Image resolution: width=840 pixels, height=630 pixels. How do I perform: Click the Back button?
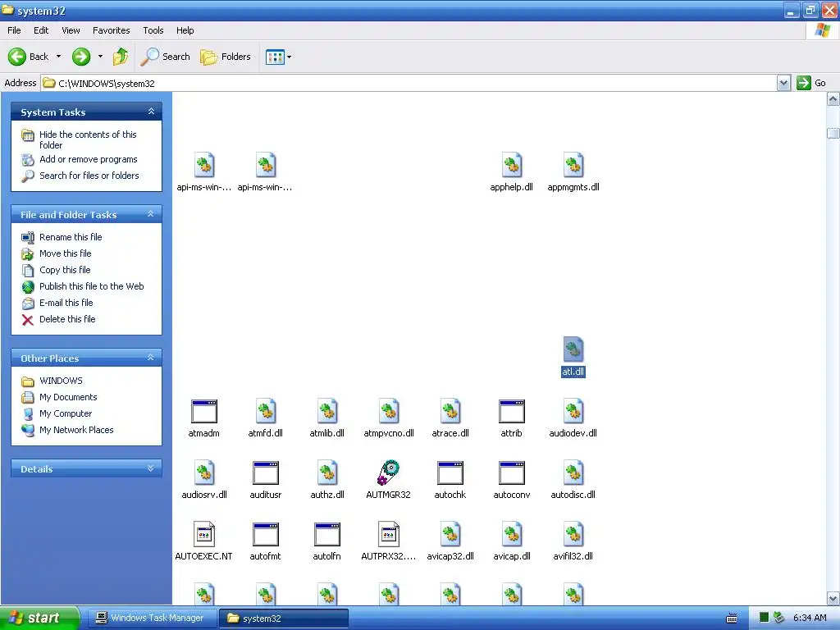coord(29,57)
